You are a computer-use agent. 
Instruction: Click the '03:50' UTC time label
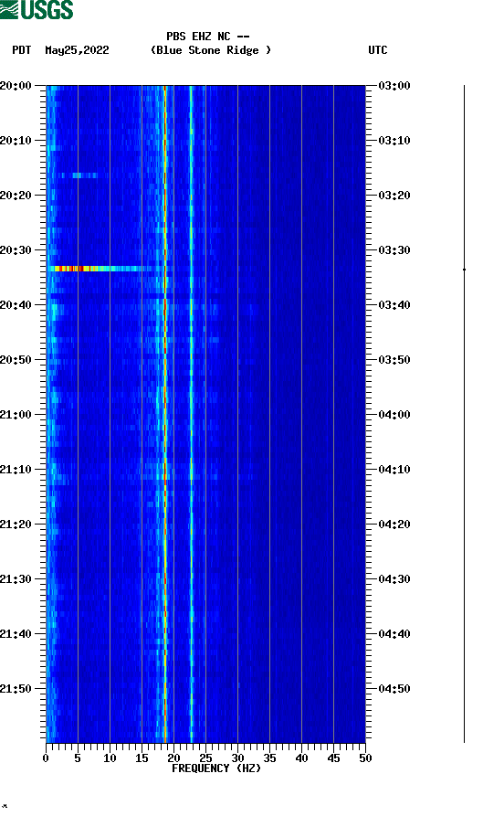pos(394,360)
